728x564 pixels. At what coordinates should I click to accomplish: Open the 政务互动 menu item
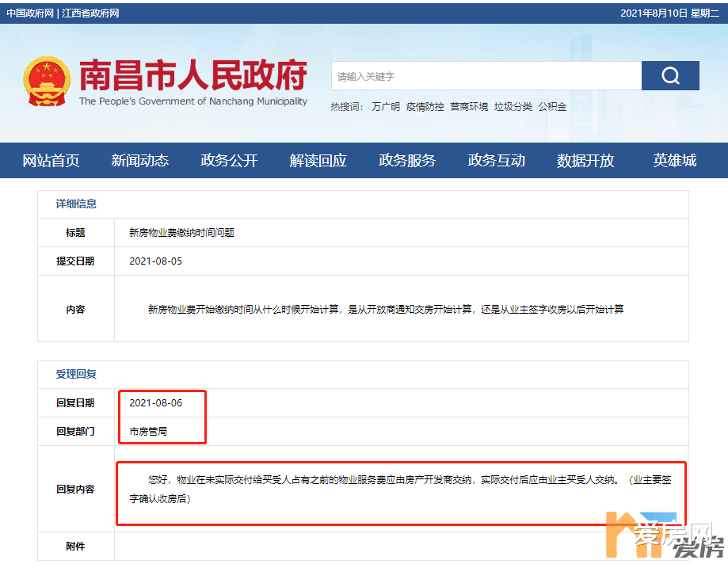pos(497,161)
